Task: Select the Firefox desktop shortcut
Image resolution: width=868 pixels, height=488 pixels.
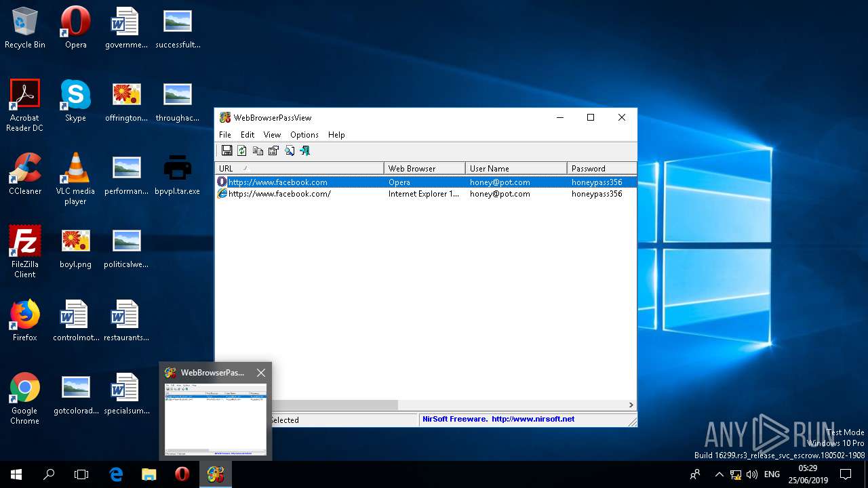Action: [25, 321]
